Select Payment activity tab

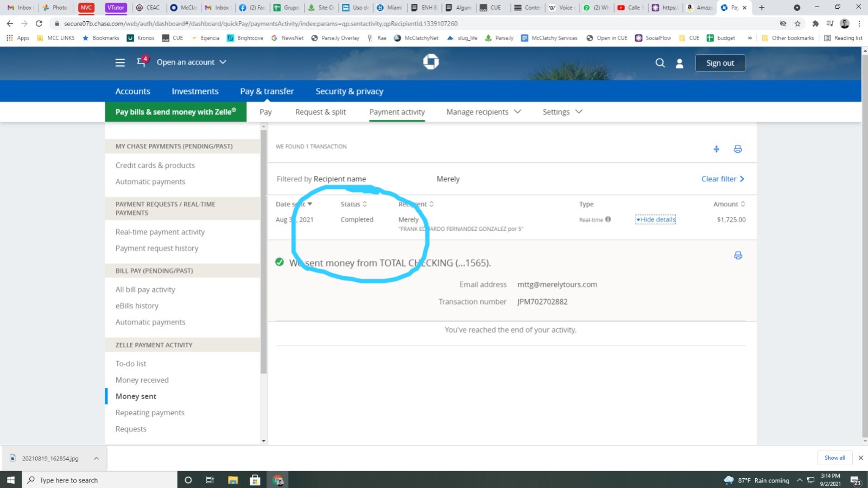(397, 112)
